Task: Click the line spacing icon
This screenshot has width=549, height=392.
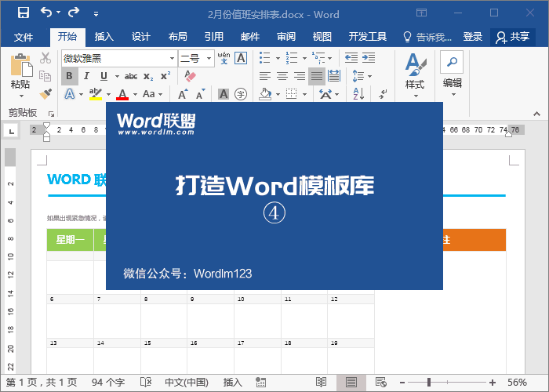Action: tap(358, 76)
